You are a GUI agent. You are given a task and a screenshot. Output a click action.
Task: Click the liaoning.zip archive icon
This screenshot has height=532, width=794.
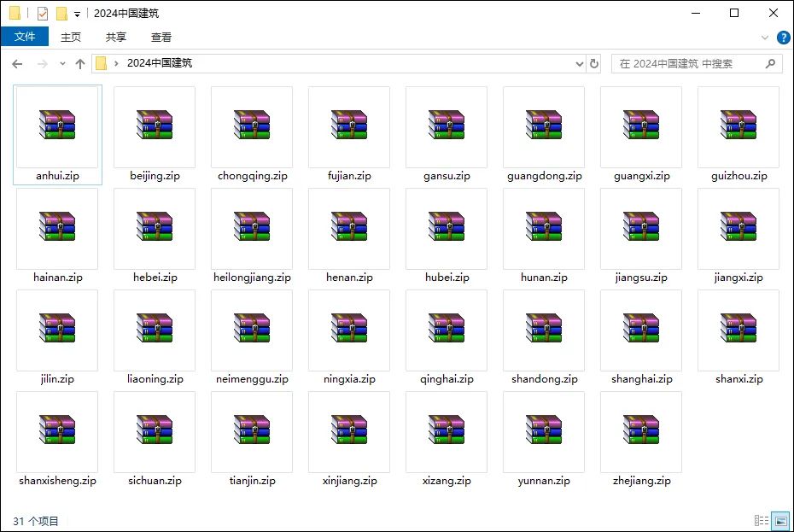tap(155, 328)
